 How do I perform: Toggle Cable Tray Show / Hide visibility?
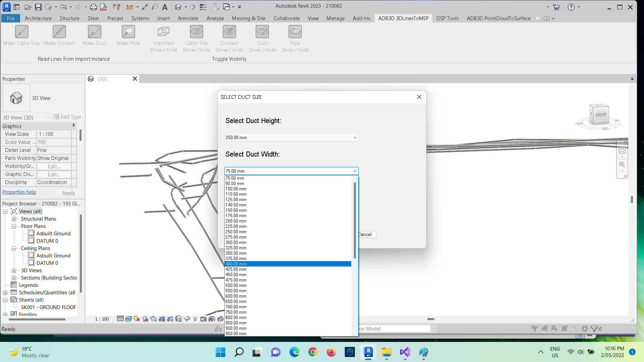[x=197, y=32]
